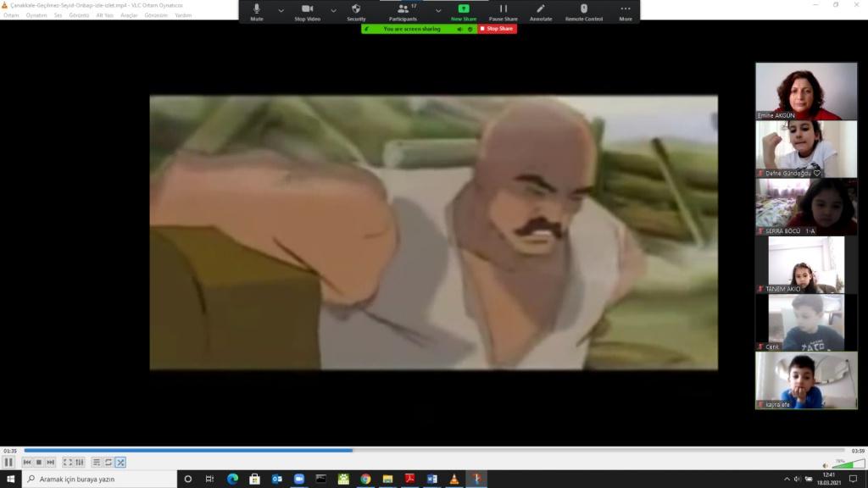The image size is (868, 488).
Task: Open File Explorer from taskbar
Action: (x=387, y=480)
